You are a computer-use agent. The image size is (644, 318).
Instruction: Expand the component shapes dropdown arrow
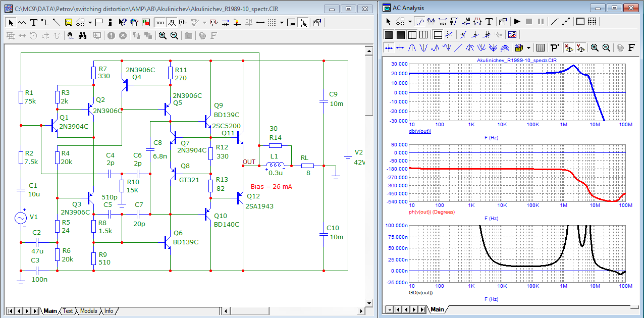pos(90,22)
